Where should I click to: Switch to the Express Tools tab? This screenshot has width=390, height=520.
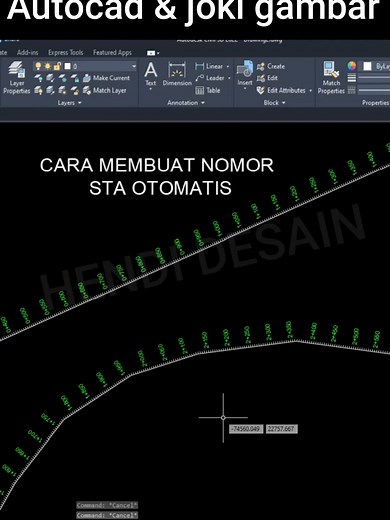pos(65,53)
